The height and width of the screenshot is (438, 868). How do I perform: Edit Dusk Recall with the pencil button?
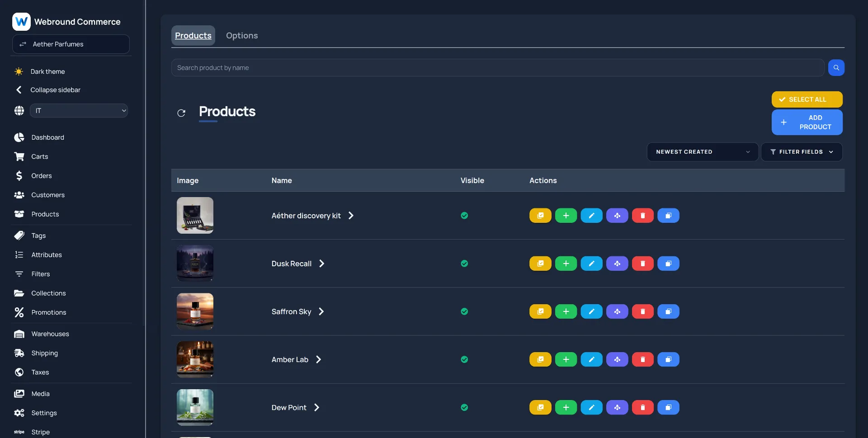point(591,264)
